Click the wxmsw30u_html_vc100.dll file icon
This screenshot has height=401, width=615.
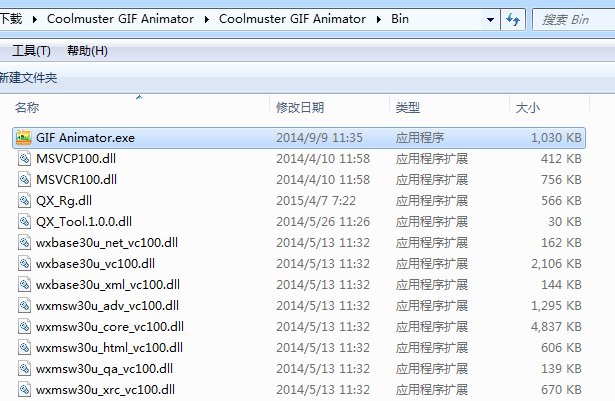24,348
